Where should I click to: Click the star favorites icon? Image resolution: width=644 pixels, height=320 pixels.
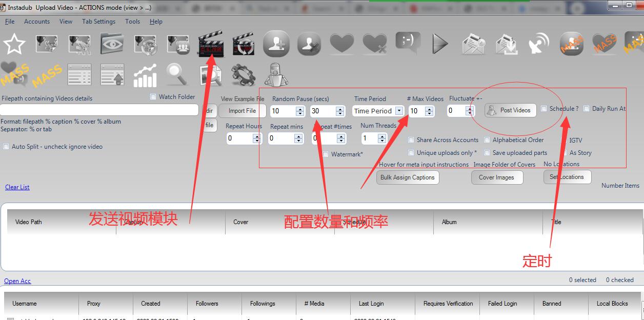point(14,45)
